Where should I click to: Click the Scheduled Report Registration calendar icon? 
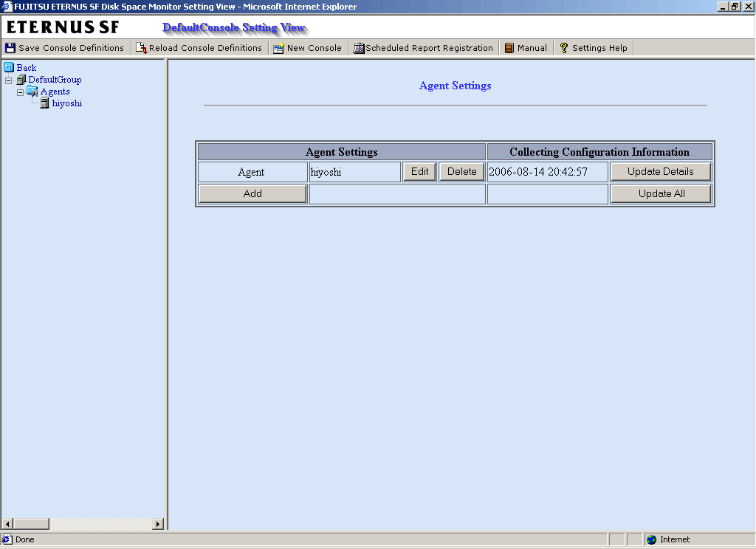pyautogui.click(x=359, y=48)
